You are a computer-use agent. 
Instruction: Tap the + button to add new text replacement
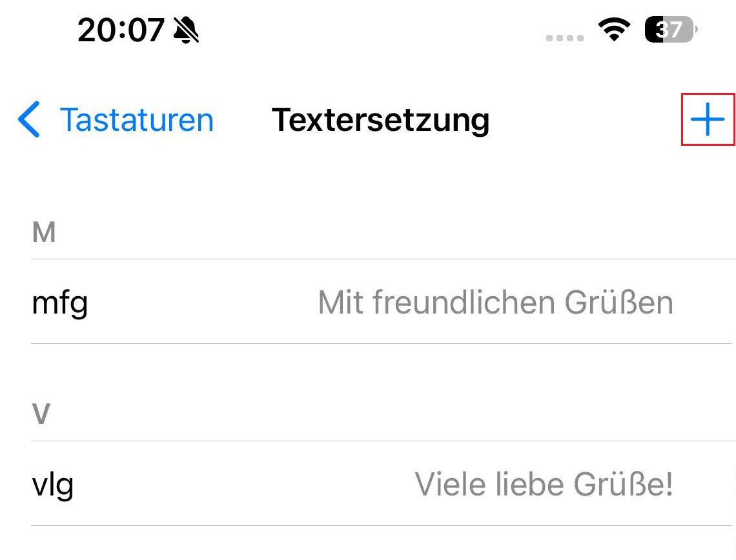click(707, 120)
